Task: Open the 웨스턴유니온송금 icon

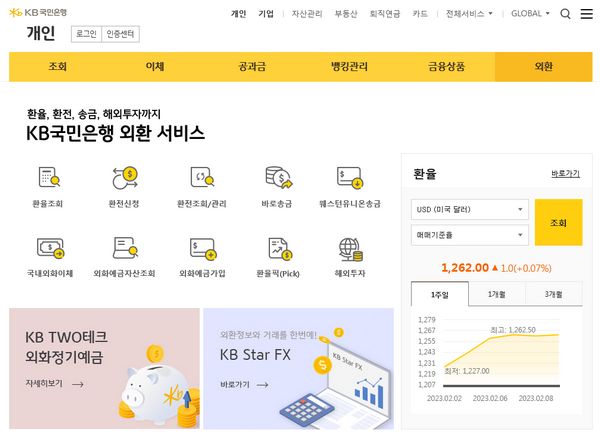Action: click(x=350, y=178)
